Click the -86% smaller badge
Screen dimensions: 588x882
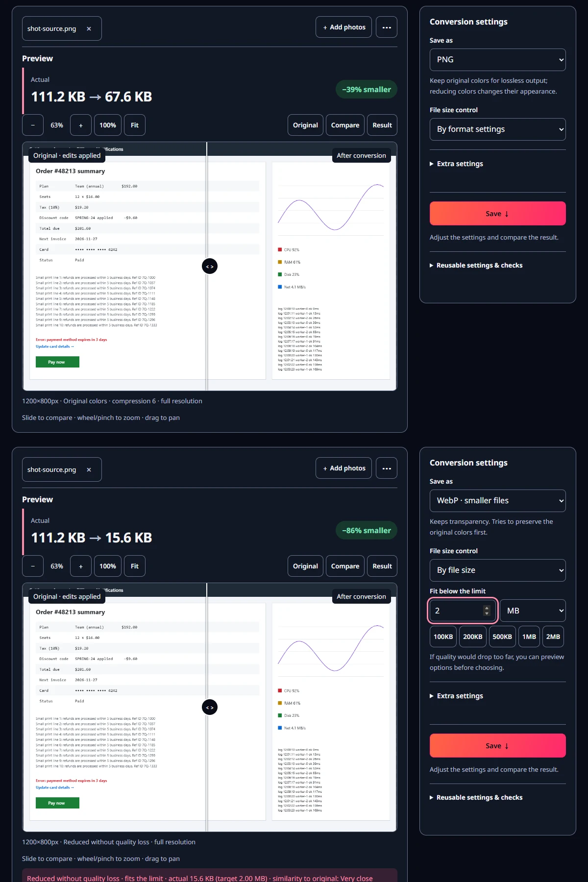[367, 531]
